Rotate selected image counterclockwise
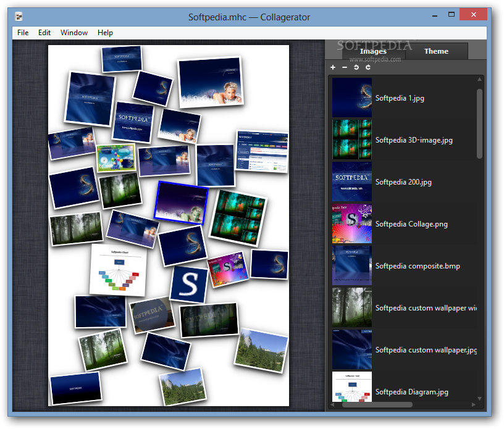 (356, 67)
